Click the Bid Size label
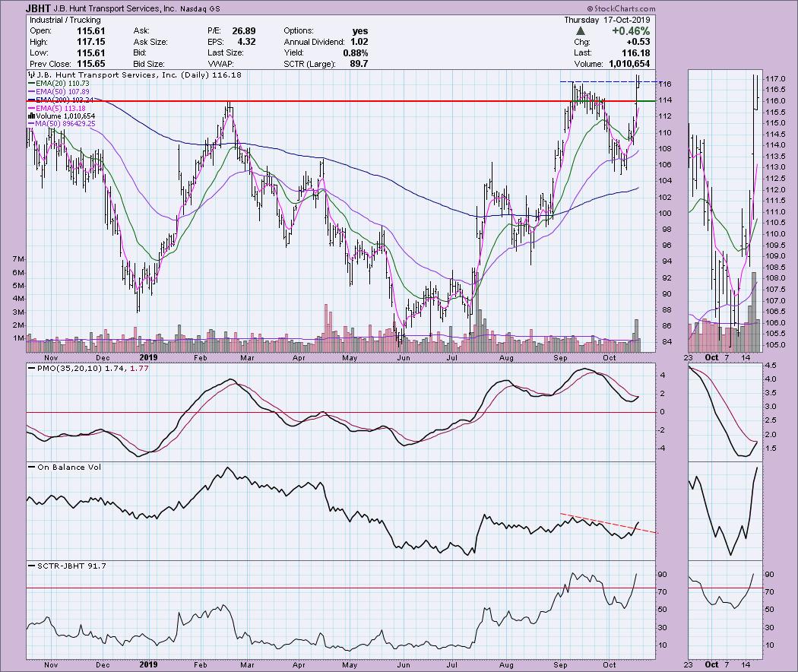Image resolution: width=798 pixels, height=672 pixels. (x=149, y=64)
